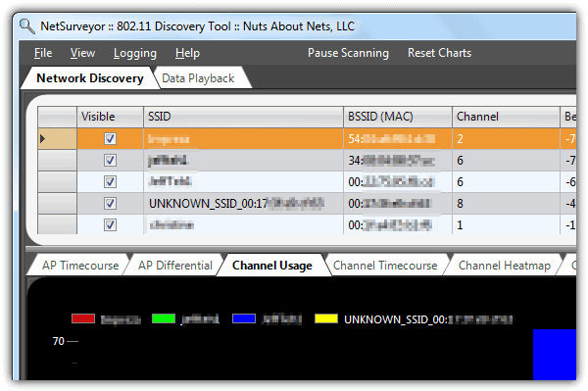This screenshot has height=391, width=588.
Task: Switch to the Network Discovery tab
Action: point(90,78)
